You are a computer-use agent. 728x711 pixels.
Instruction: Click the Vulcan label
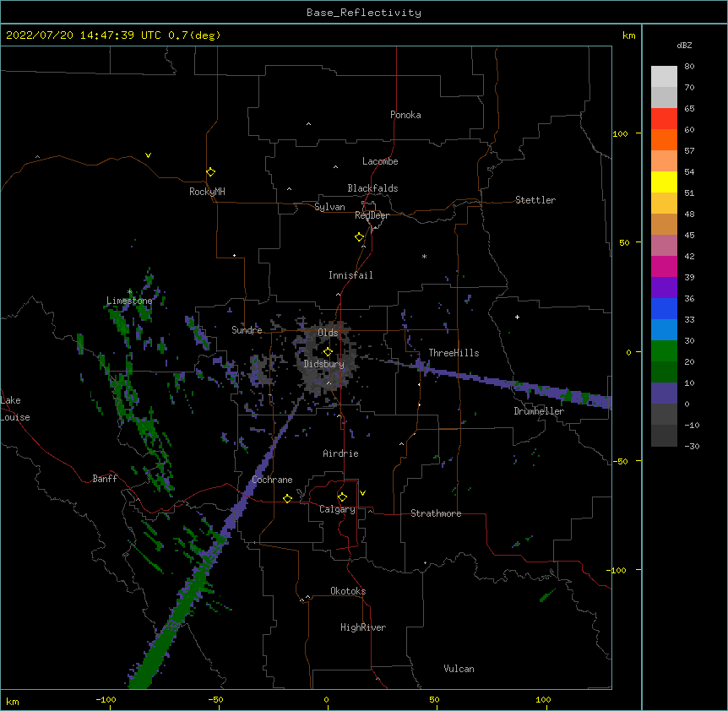tap(459, 669)
